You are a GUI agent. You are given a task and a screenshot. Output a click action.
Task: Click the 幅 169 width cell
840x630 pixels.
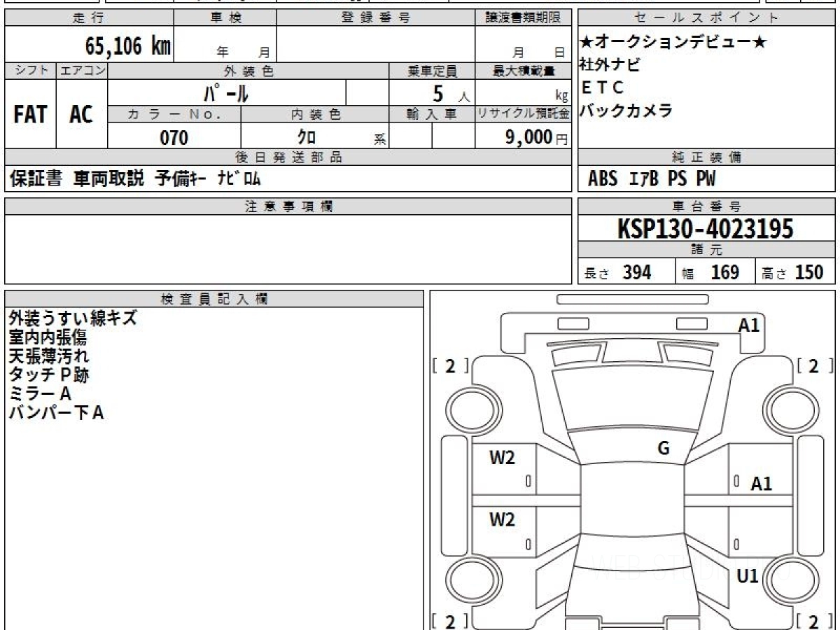715,272
